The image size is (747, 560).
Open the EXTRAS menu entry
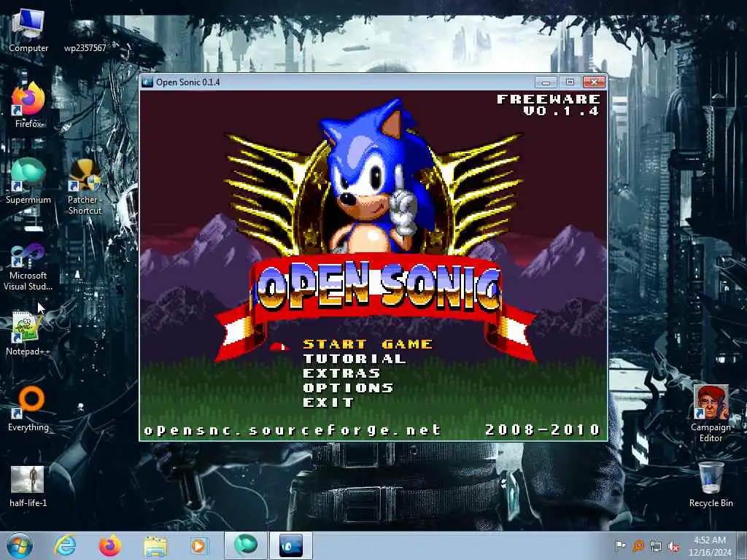pyautogui.click(x=341, y=373)
